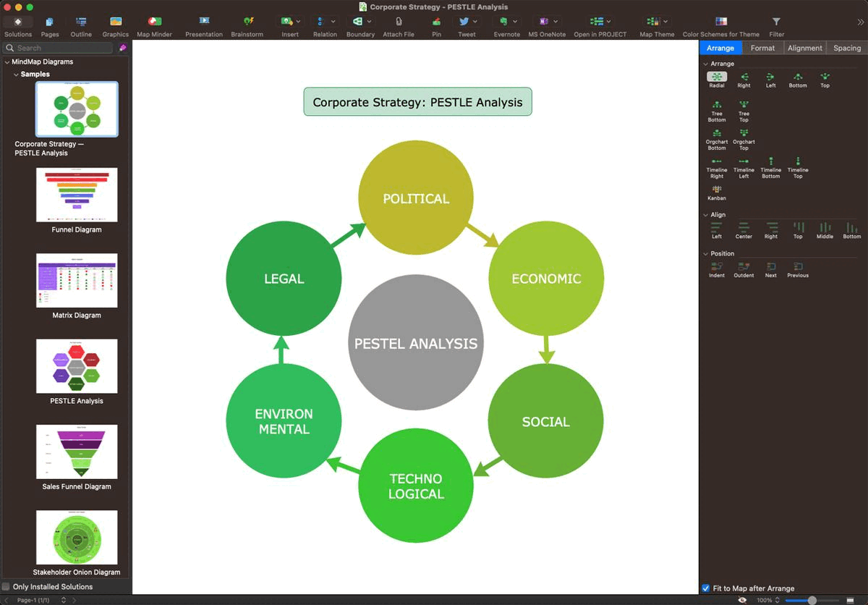Select the Radial arrangement layout
The width and height of the screenshot is (868, 605).
click(716, 77)
